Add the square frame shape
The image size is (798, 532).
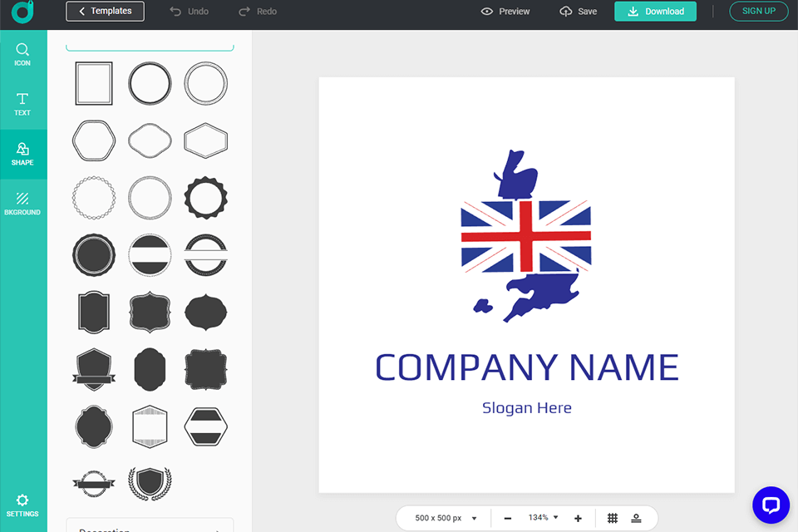pos(94,83)
